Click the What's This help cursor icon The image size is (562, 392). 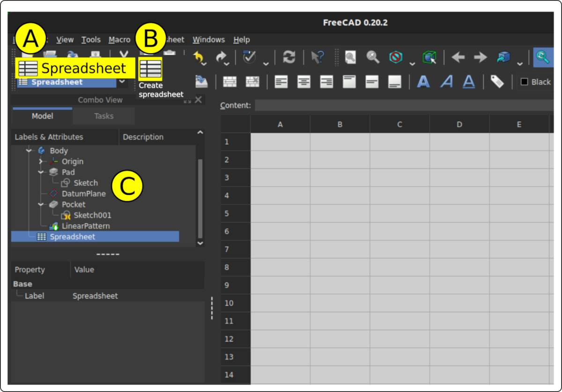[317, 57]
